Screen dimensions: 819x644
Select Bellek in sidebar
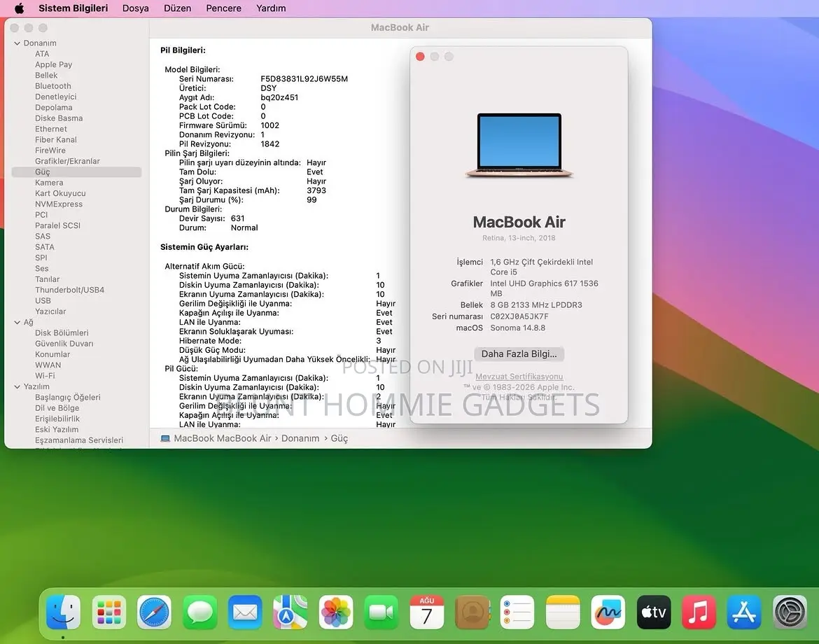click(x=46, y=75)
